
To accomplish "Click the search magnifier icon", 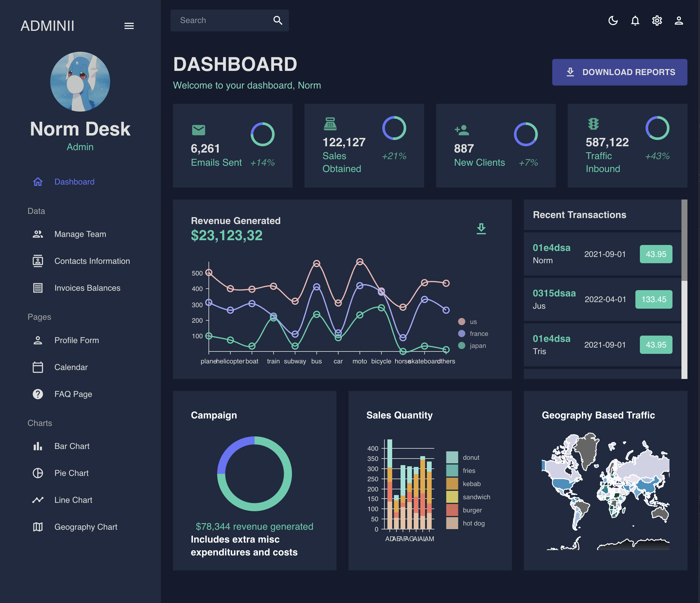I will coord(278,20).
